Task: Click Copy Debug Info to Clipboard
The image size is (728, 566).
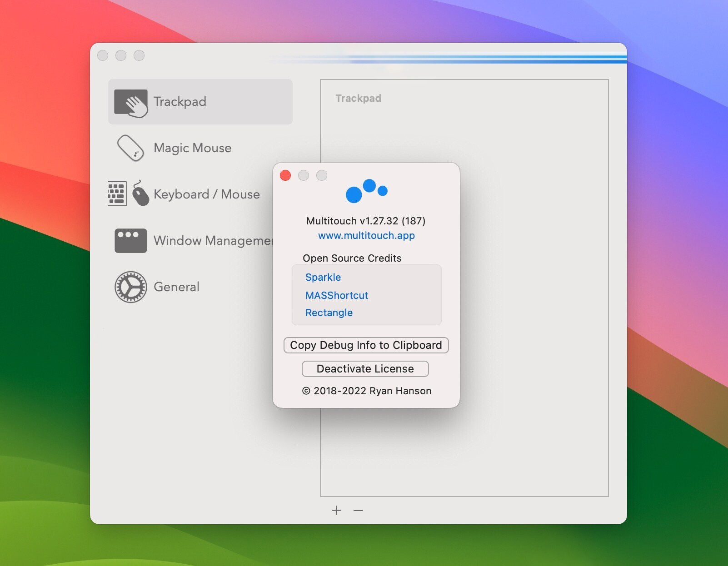Action: (x=366, y=345)
